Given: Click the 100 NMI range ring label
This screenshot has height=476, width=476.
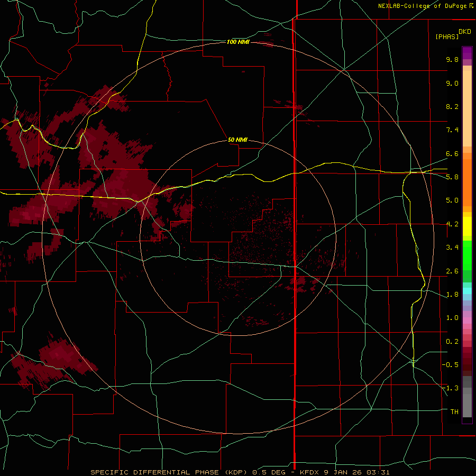Looking at the screenshot, I should pyautogui.click(x=238, y=42).
